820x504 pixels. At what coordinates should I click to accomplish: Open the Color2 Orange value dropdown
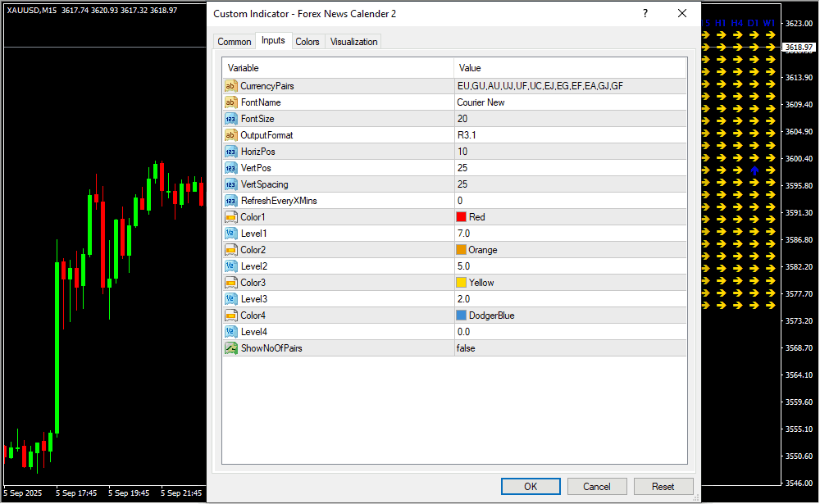570,250
